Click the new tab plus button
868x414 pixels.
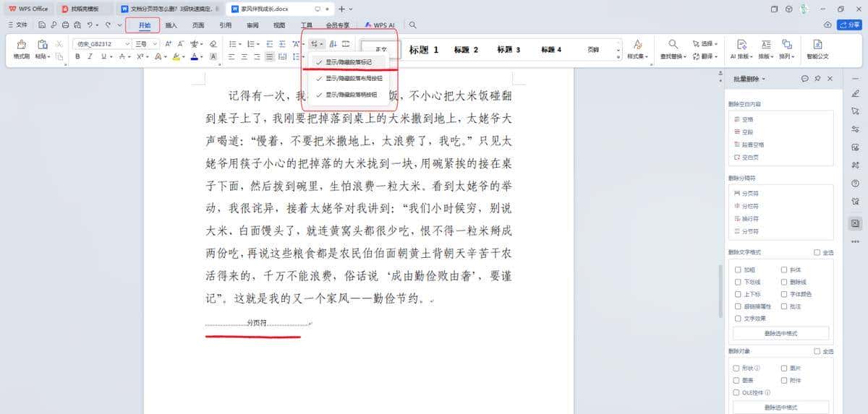[x=341, y=9]
